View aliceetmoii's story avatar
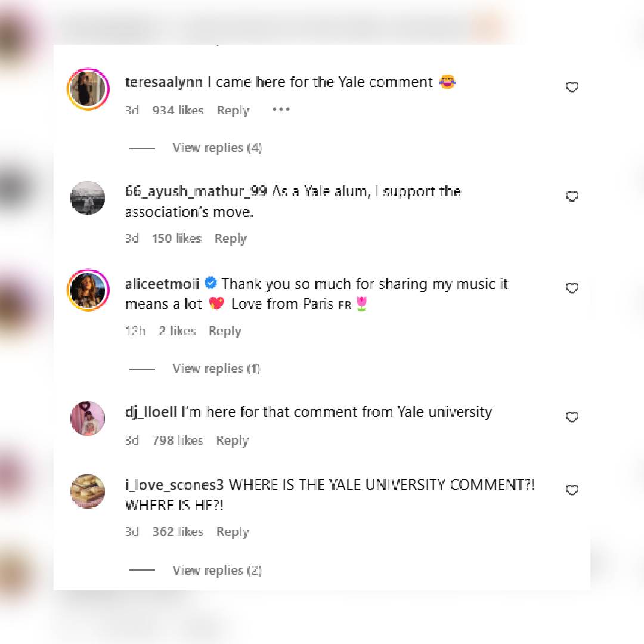Screen dimensions: 644x644 [88, 290]
